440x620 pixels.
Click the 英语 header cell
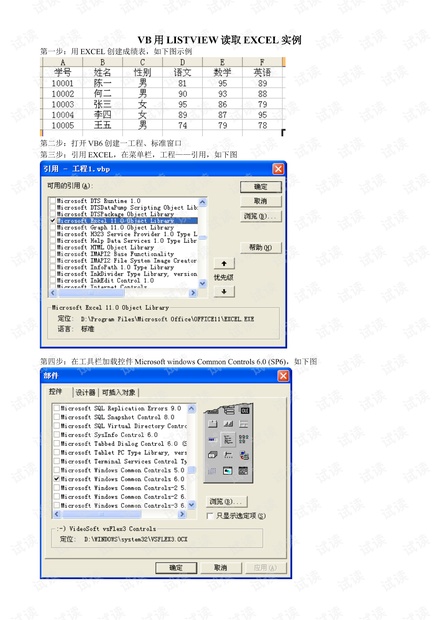[262, 72]
